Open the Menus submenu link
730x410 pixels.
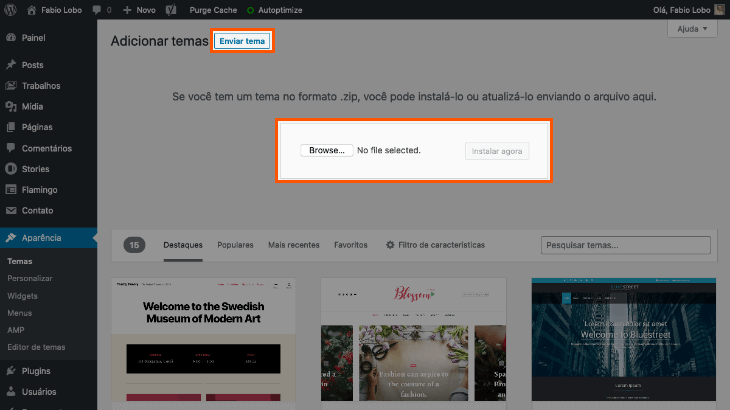19,313
